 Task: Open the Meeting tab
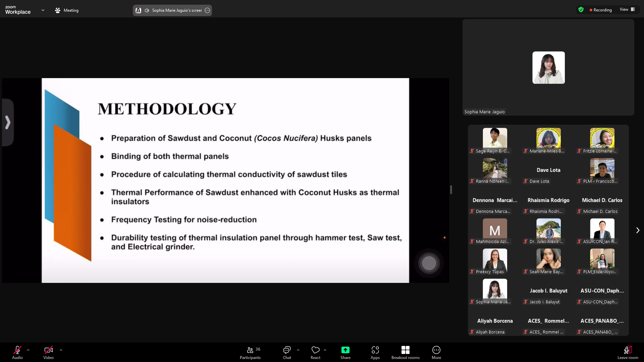pyautogui.click(x=67, y=10)
